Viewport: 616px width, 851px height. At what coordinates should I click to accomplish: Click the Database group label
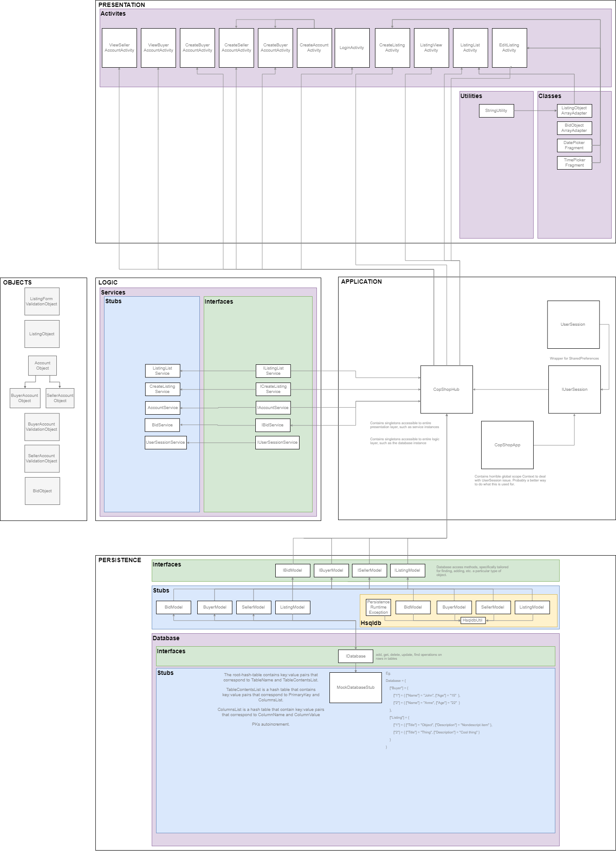pos(166,638)
